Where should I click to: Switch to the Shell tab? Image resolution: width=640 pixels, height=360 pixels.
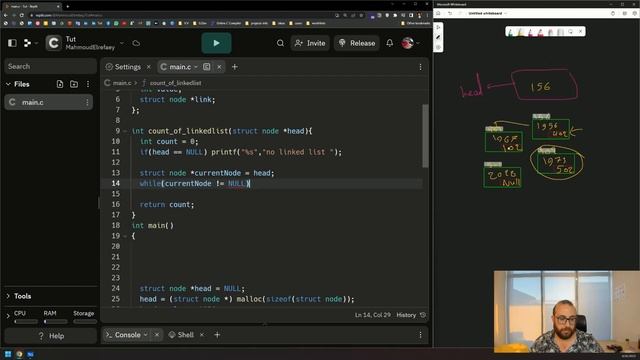[181, 335]
